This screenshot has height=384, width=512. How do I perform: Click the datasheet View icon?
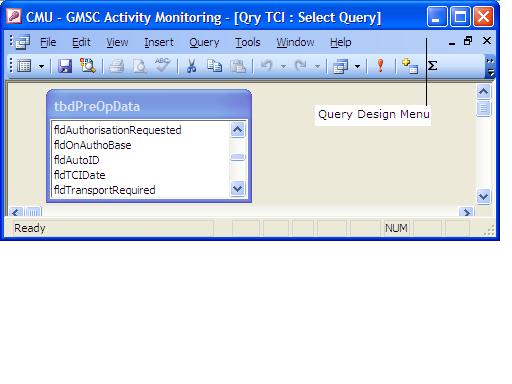pos(24,66)
